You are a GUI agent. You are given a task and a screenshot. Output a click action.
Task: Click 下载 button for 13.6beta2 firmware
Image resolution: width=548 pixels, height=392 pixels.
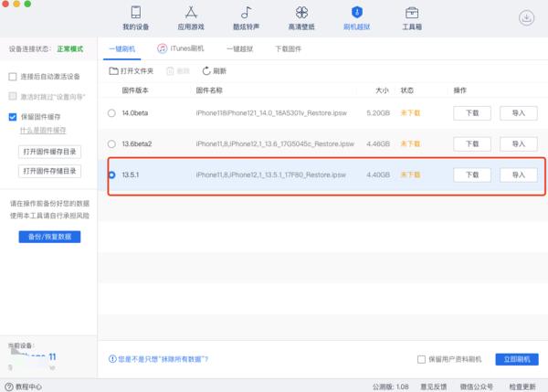pos(472,143)
